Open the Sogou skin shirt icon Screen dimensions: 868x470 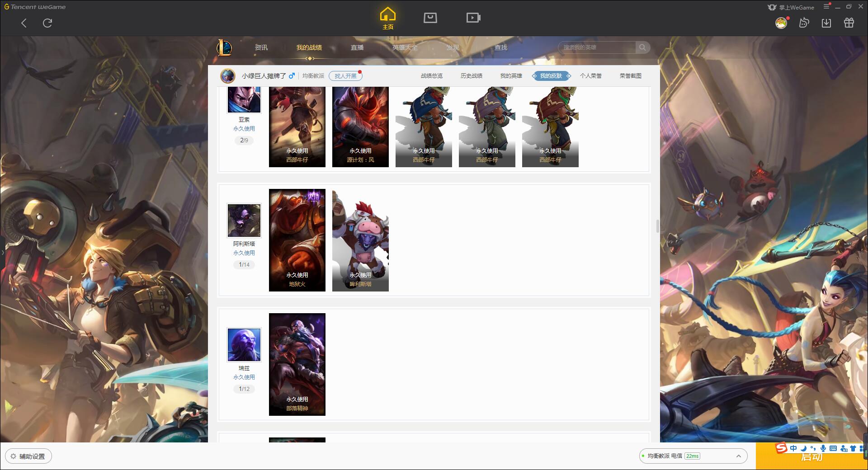point(853,448)
